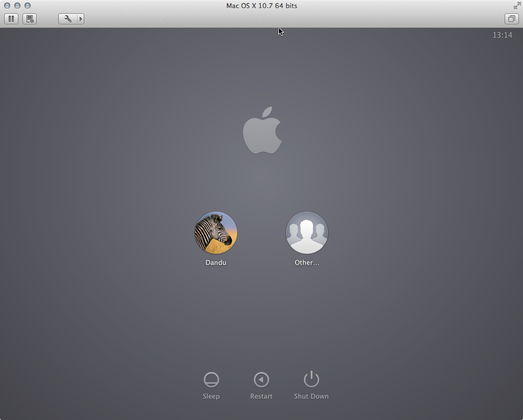The width and height of the screenshot is (523, 420).
Task: Click the window title Mac OS X 10.7
Action: [261, 6]
